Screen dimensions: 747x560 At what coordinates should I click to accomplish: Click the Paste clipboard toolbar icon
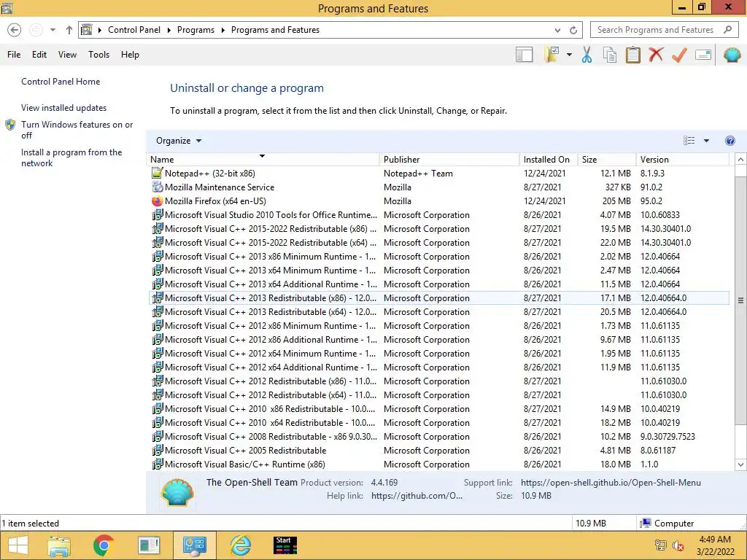tap(632, 55)
